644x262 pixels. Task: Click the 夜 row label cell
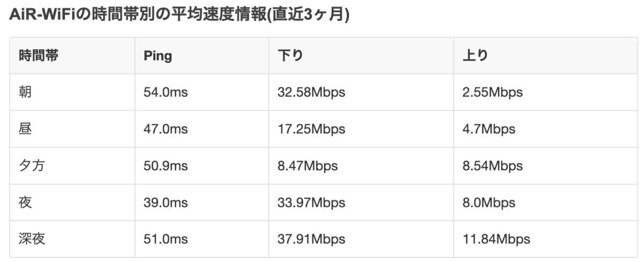click(x=25, y=203)
